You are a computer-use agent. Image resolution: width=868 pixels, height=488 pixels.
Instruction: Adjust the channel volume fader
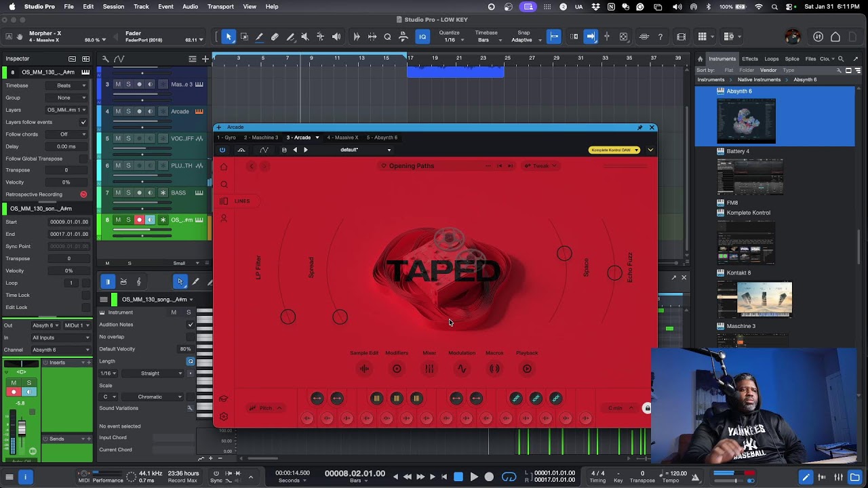(22, 428)
